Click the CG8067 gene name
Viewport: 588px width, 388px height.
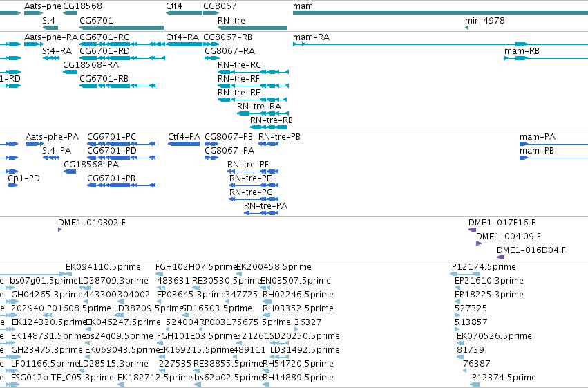[x=220, y=6]
